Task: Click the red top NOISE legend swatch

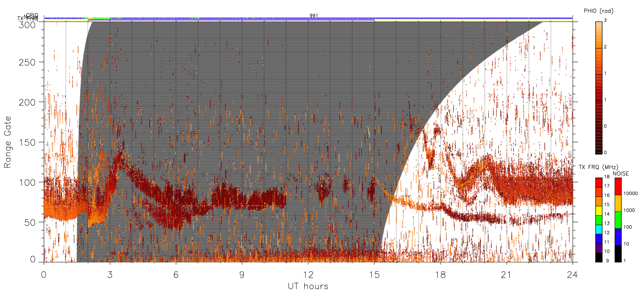Action: 618,186
